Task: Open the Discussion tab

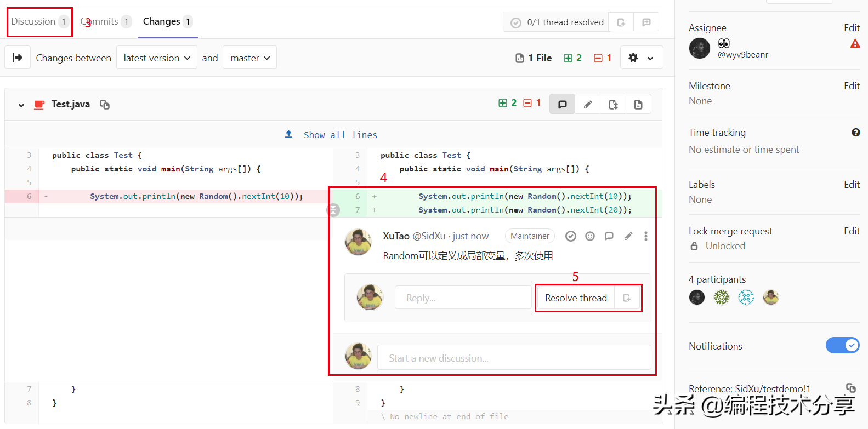Action: pos(39,22)
